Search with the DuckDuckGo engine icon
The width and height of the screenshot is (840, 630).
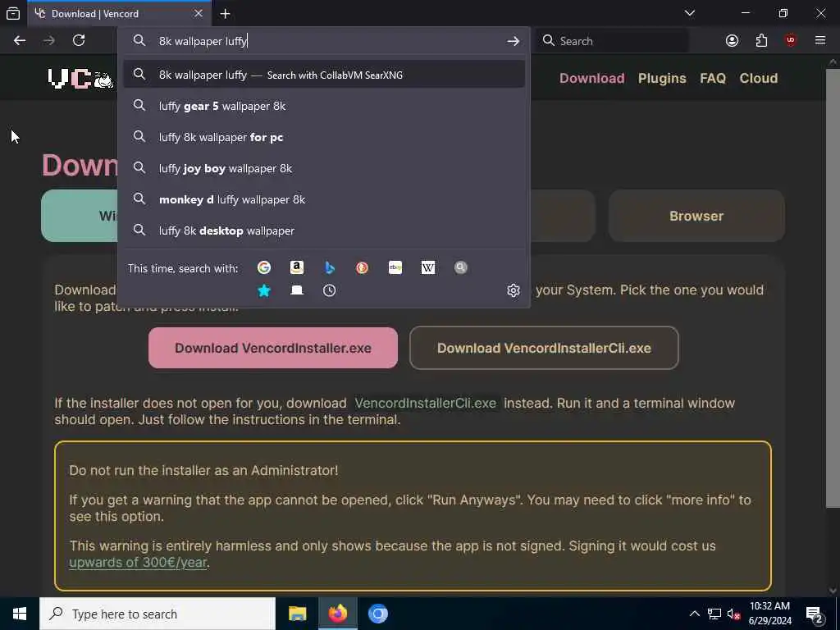pyautogui.click(x=362, y=267)
